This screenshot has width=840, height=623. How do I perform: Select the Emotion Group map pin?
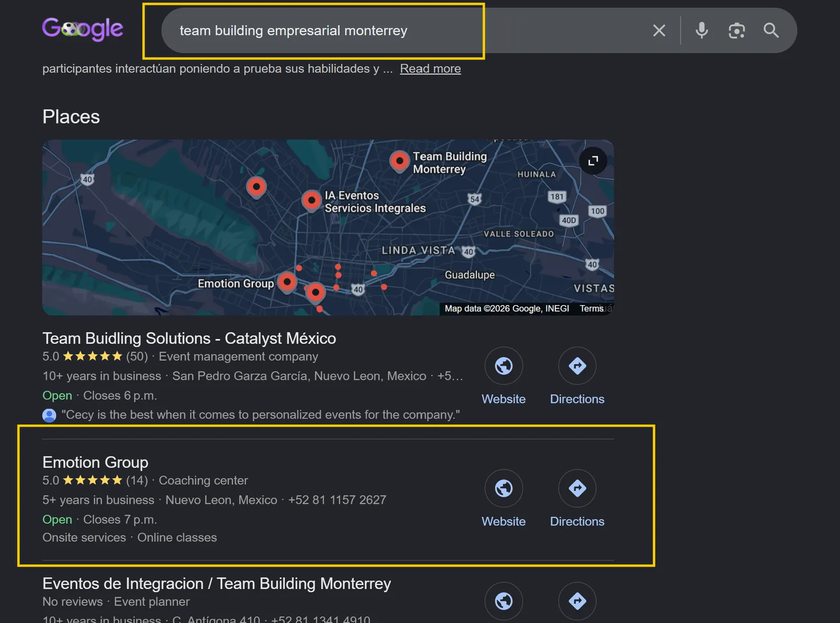click(x=287, y=283)
